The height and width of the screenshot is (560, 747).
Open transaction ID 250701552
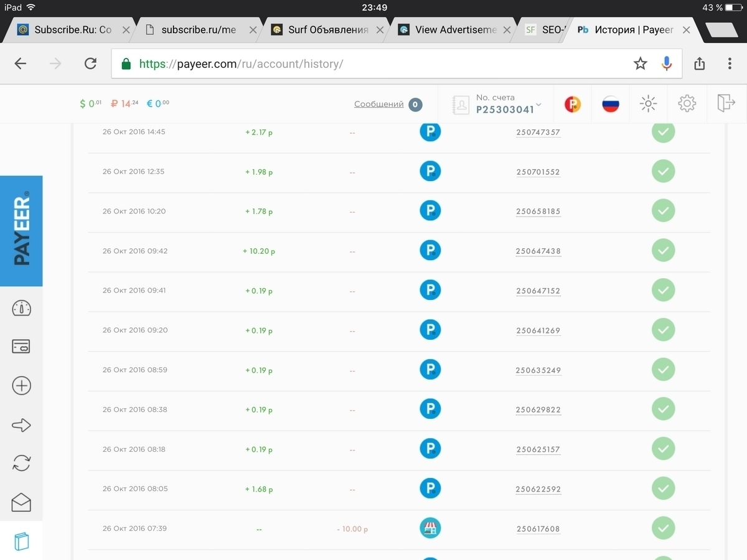click(538, 172)
